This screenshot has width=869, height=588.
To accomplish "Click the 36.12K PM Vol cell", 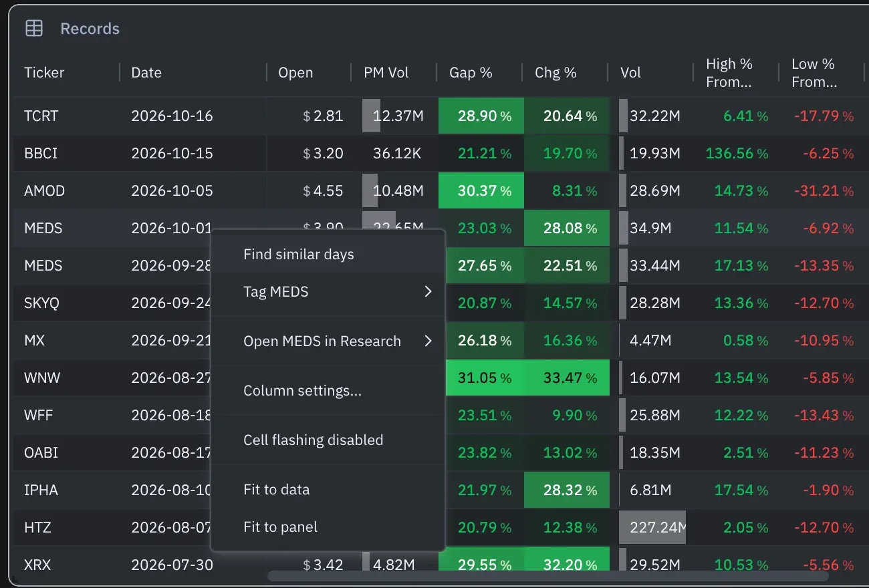I will pos(395,154).
